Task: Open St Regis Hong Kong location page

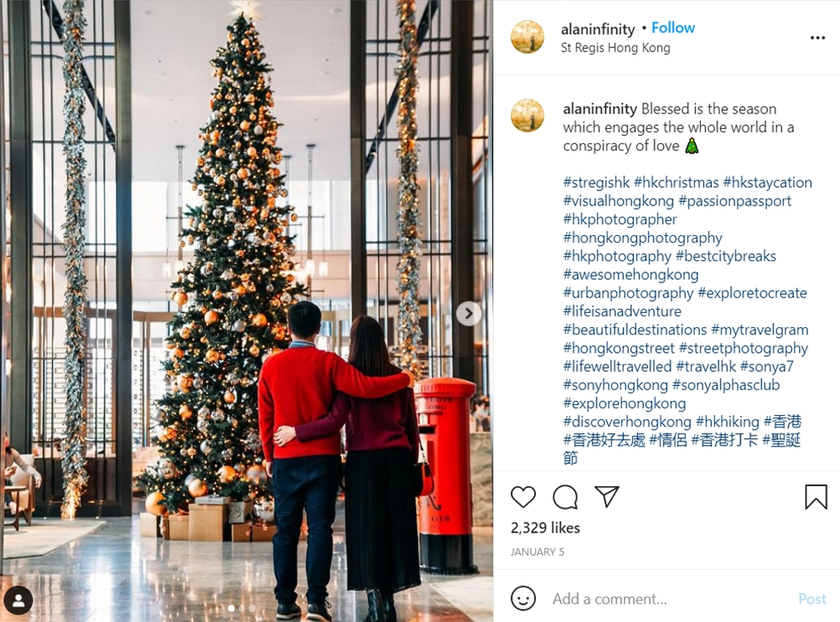Action: (615, 48)
